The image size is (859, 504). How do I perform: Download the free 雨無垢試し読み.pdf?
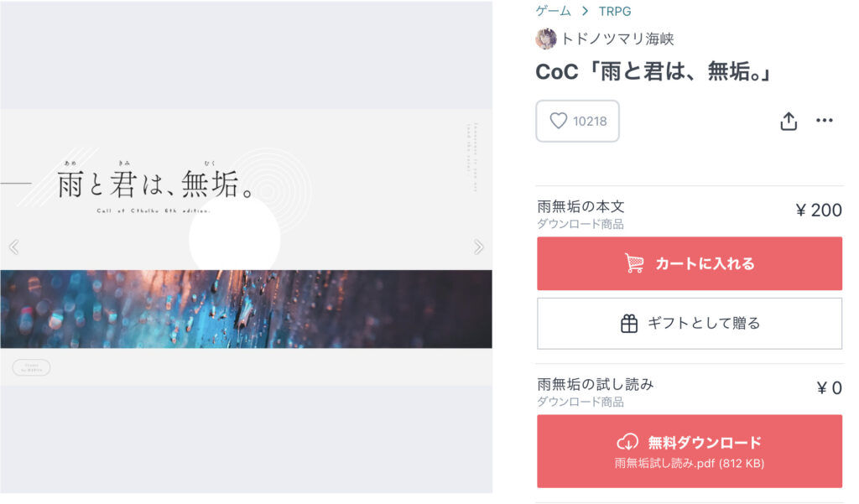(690, 451)
